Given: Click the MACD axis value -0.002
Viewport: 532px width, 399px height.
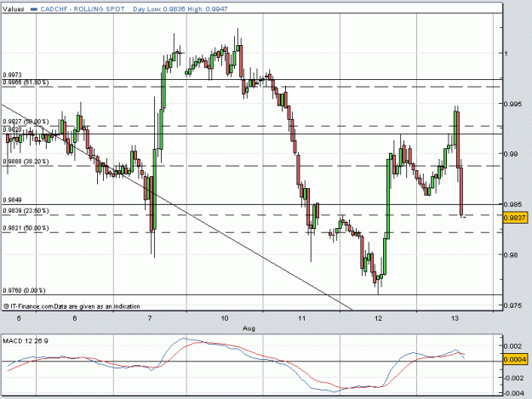Looking at the screenshot, I should click(513, 377).
